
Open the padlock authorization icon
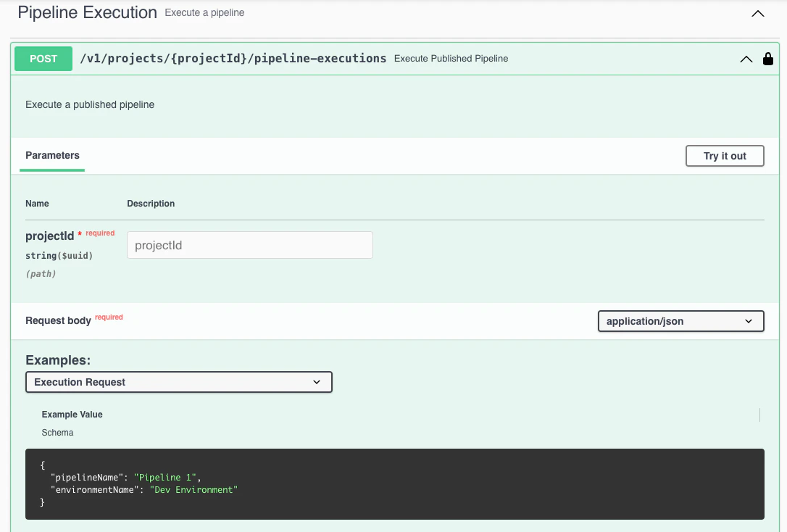pyautogui.click(x=769, y=58)
